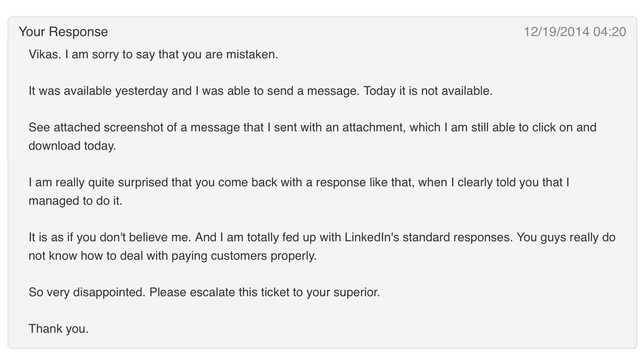
Task: Click the line "download today."
Action: 72,146
